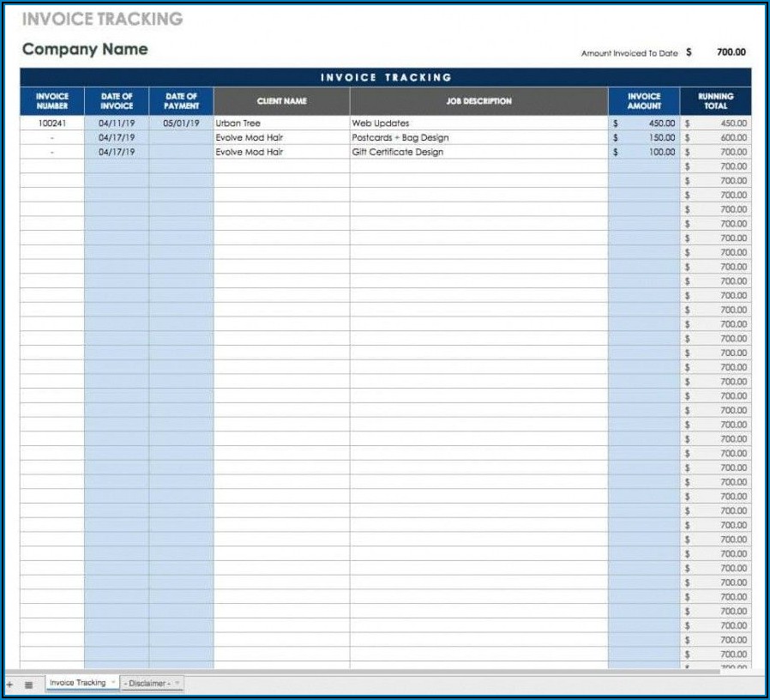770x700 pixels.
Task: Click the Gift Certificate Design cell
Action: click(478, 152)
